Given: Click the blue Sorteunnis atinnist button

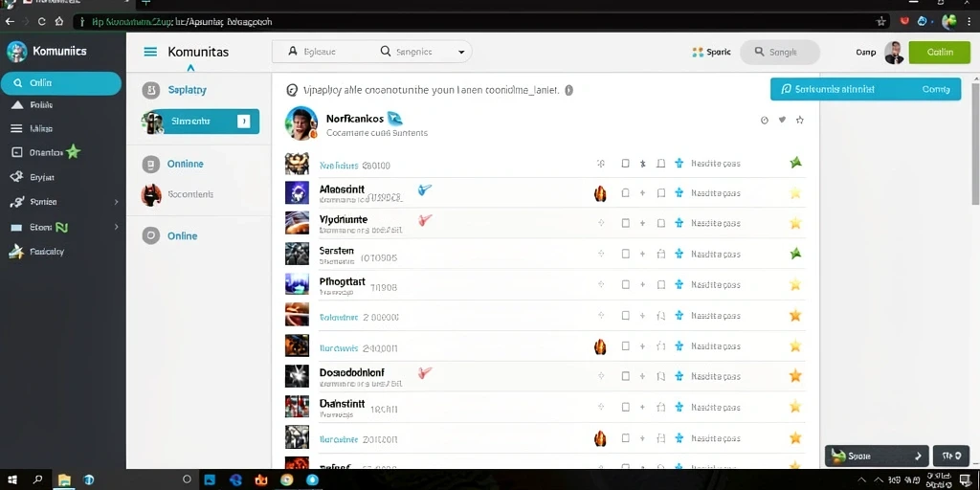Looking at the screenshot, I should pyautogui.click(x=865, y=89).
